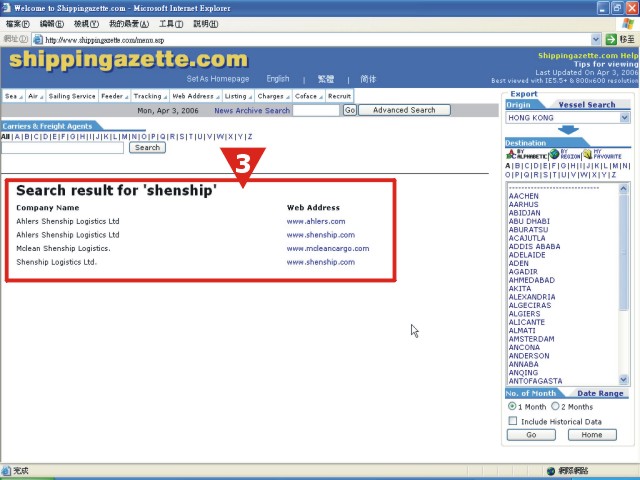The image size is (640, 480).
Task: Click the destination list scrollbar thumb
Action: tap(623, 252)
